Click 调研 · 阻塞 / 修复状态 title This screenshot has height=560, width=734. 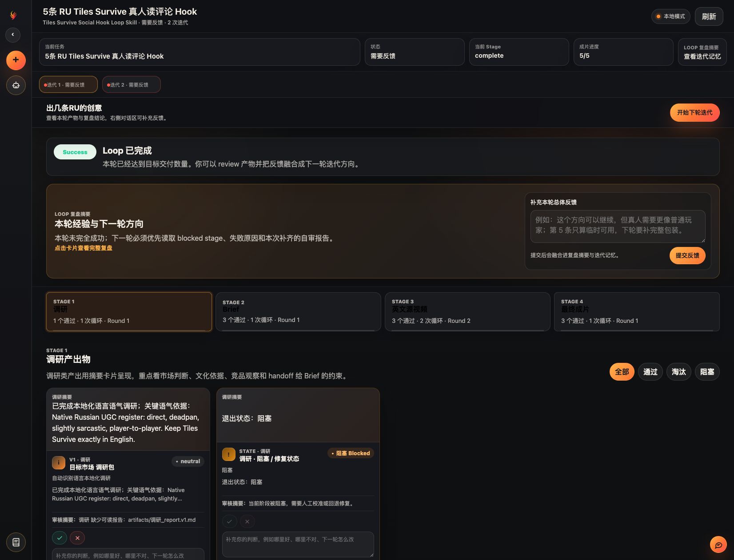pos(269,459)
